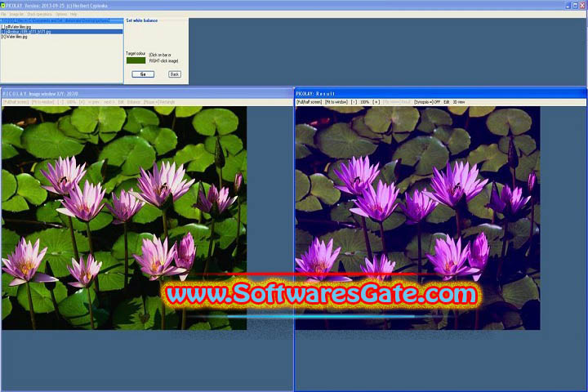Click the 100% zoom label in Result window
588x392 pixels.
[x=364, y=102]
